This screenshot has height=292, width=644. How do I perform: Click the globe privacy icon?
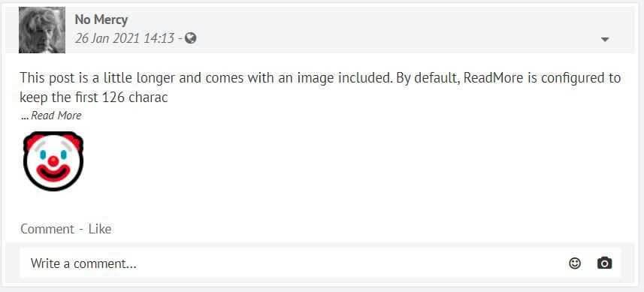pos(191,38)
